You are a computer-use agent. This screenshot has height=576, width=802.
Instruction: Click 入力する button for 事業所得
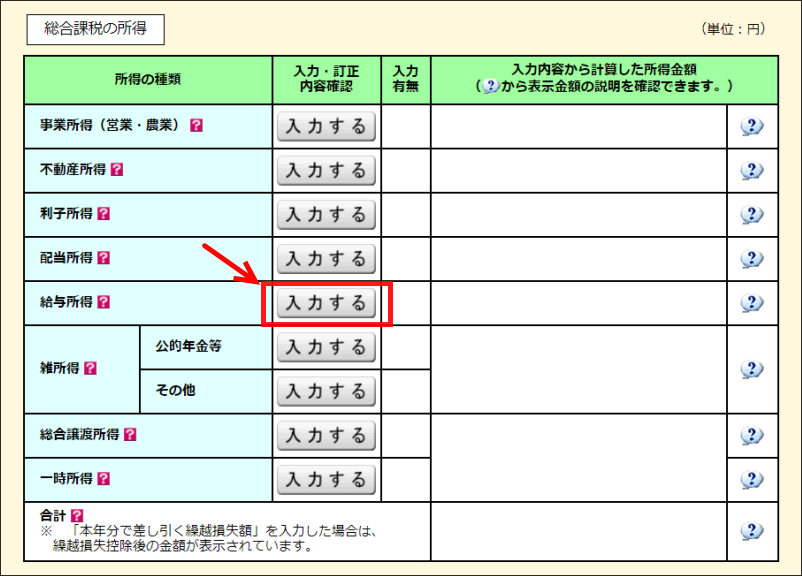[326, 127]
